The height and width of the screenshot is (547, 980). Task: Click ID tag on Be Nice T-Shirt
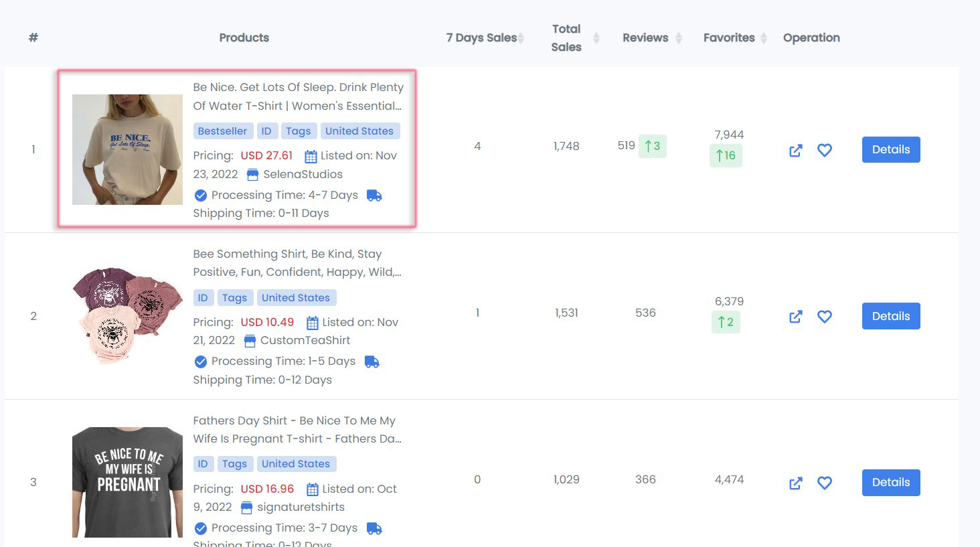[x=266, y=131]
